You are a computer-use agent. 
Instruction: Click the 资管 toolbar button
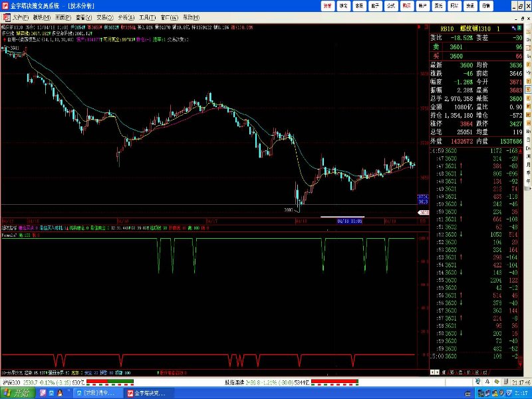click(327, 5)
